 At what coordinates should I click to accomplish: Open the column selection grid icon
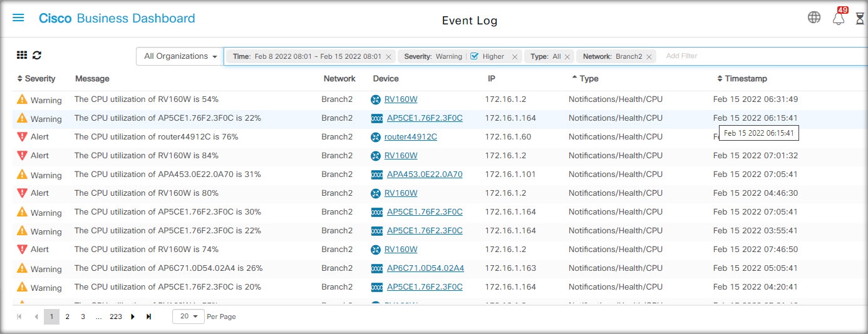pos(22,56)
